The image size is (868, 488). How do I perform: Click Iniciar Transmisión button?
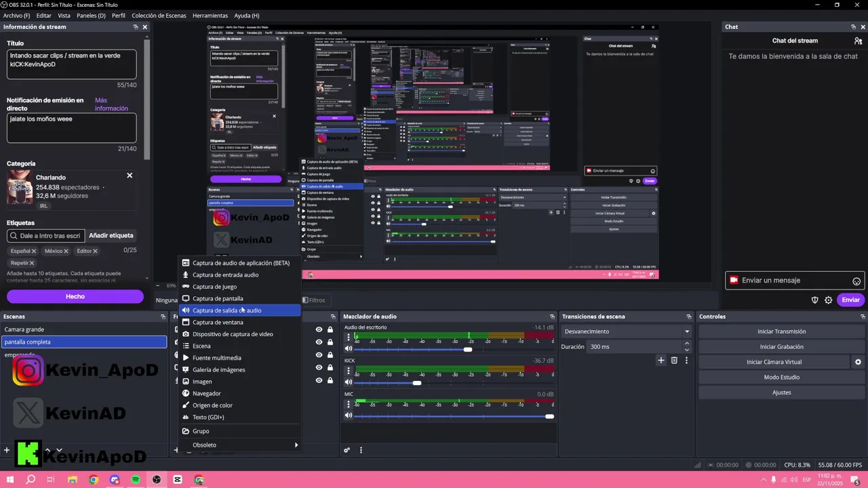(781, 331)
